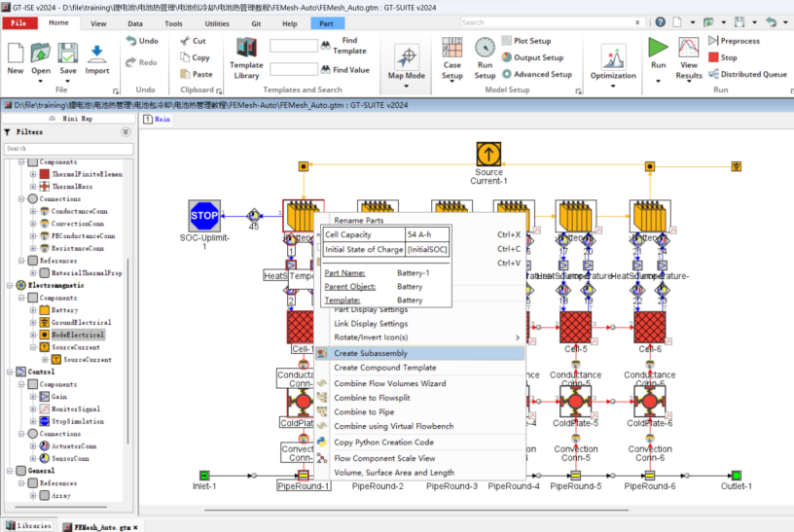This screenshot has width=794, height=532.
Task: Click the Save disk icon
Action: (x=68, y=53)
